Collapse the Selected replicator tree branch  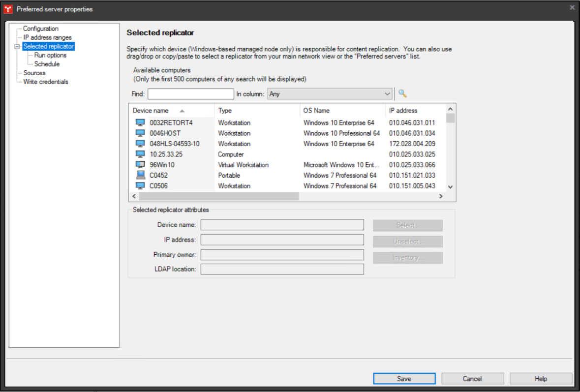pos(18,46)
